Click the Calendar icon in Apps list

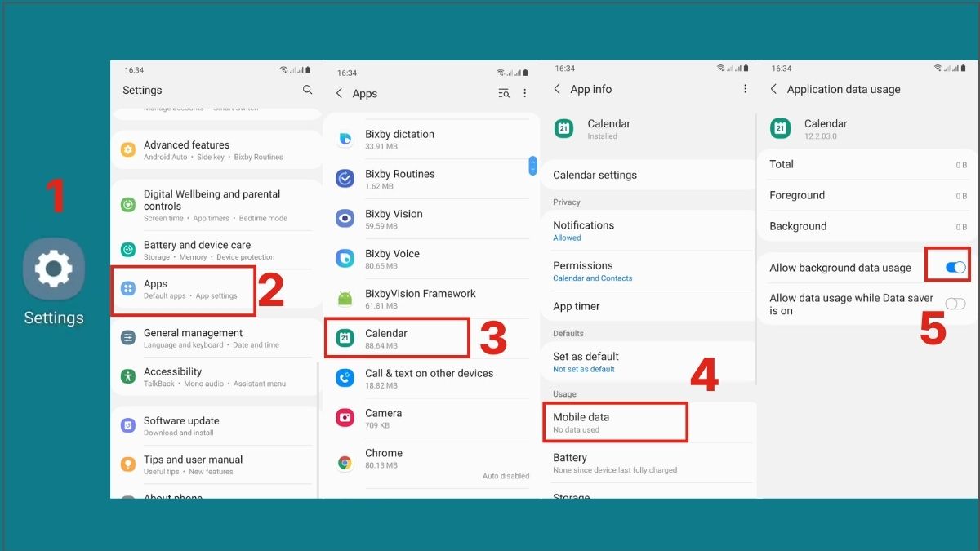tap(345, 338)
